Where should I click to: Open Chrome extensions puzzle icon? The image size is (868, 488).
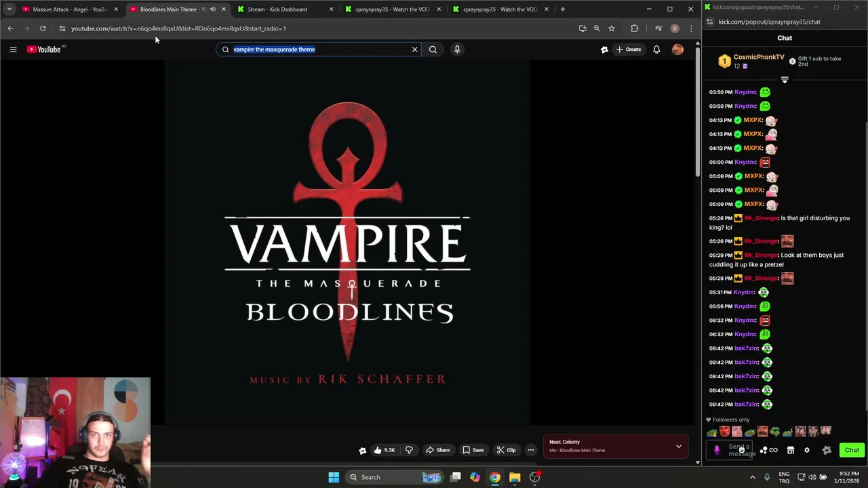(635, 28)
